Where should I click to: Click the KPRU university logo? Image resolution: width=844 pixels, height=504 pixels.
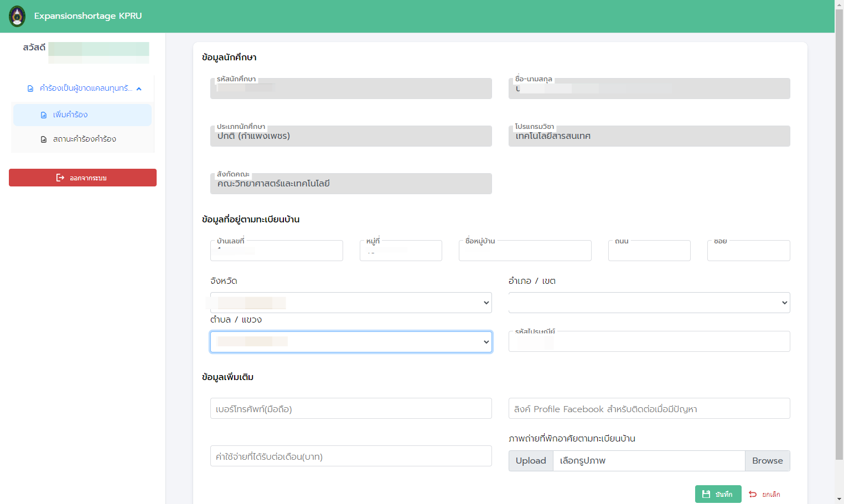click(x=17, y=16)
